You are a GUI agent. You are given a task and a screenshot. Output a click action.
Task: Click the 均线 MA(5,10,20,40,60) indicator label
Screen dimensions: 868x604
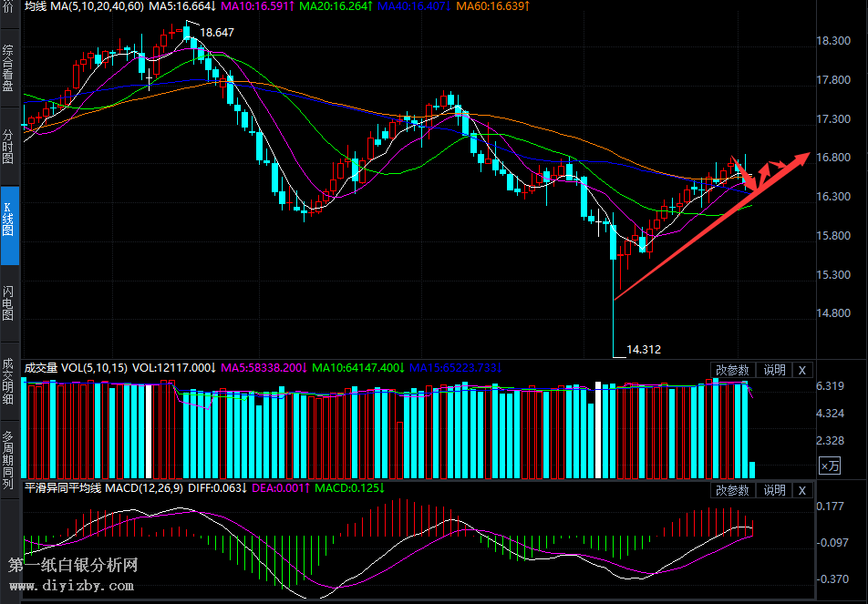tap(84, 7)
